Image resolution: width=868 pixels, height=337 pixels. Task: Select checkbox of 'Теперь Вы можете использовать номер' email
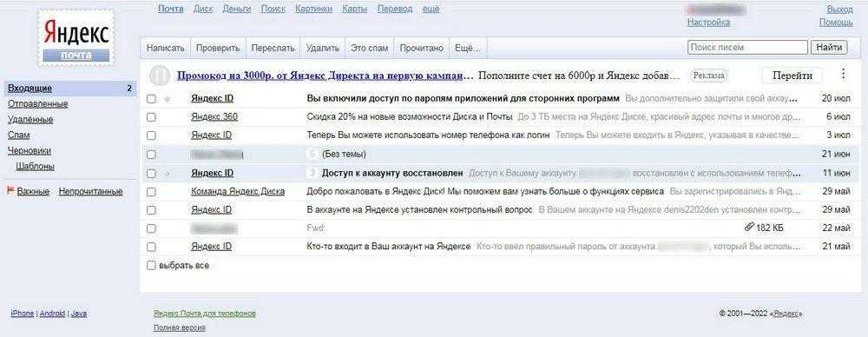151,135
